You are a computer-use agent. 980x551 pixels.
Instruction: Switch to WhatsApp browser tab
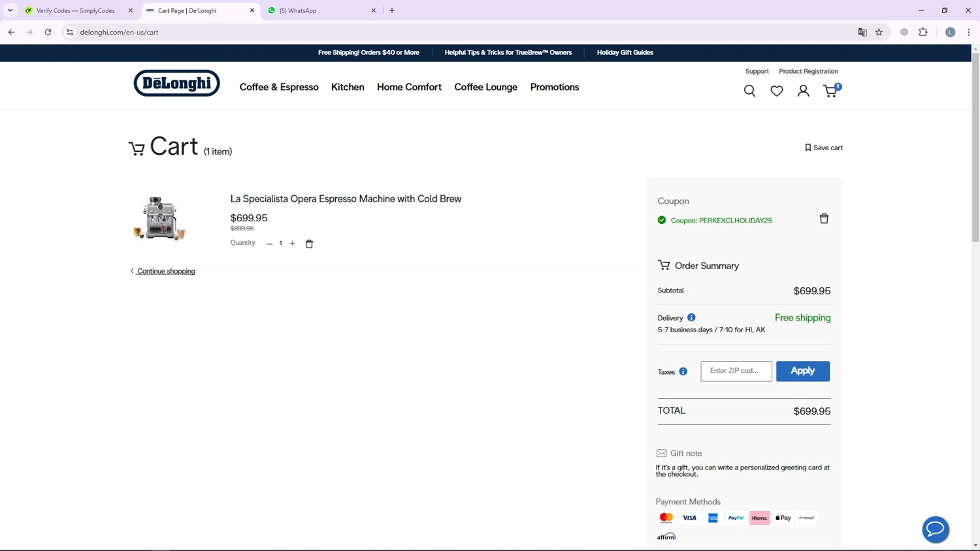pos(320,10)
